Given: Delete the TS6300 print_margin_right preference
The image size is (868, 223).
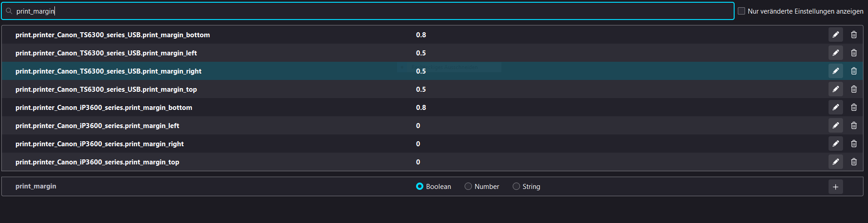Looking at the screenshot, I should point(853,71).
